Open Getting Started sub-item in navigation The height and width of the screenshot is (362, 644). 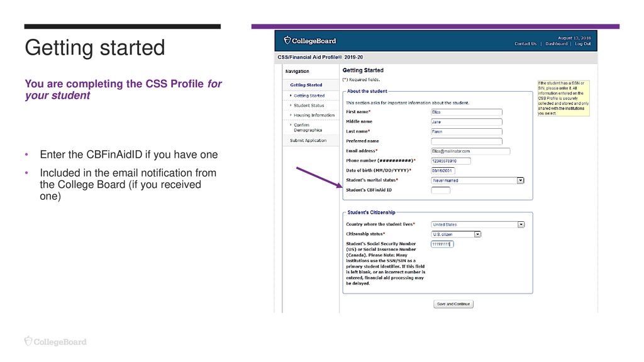click(309, 96)
